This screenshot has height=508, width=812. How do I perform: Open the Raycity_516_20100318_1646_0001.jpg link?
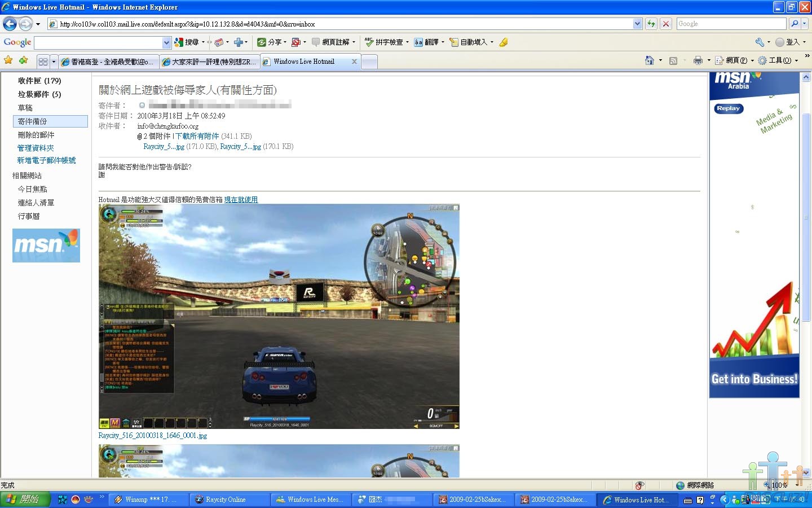pyautogui.click(x=152, y=435)
